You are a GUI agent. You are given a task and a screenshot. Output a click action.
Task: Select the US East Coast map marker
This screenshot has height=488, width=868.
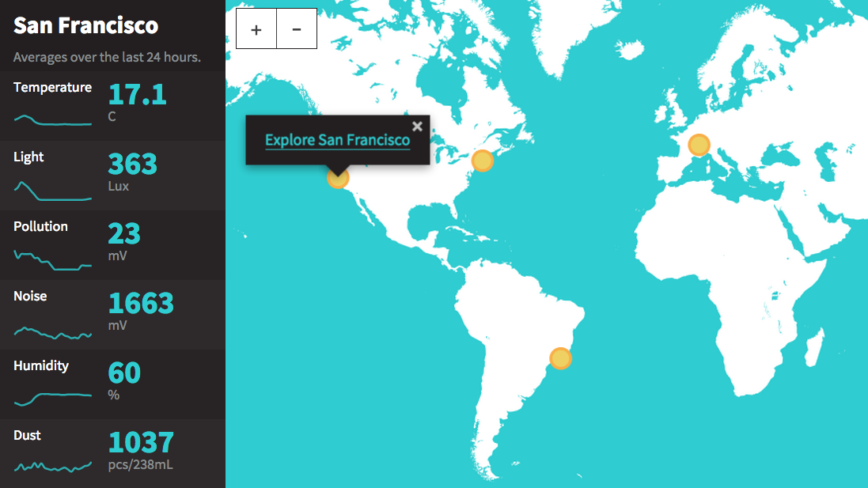(x=482, y=161)
